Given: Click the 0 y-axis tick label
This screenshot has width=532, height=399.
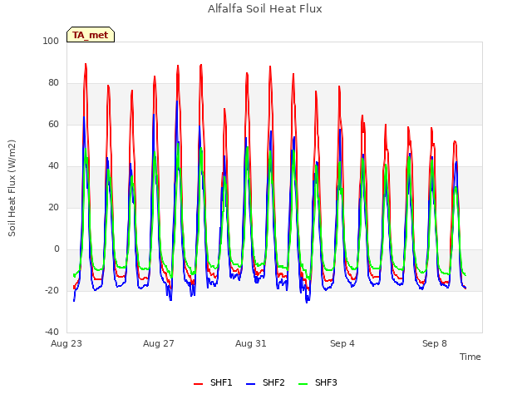Looking at the screenshot, I should pos(57,249).
